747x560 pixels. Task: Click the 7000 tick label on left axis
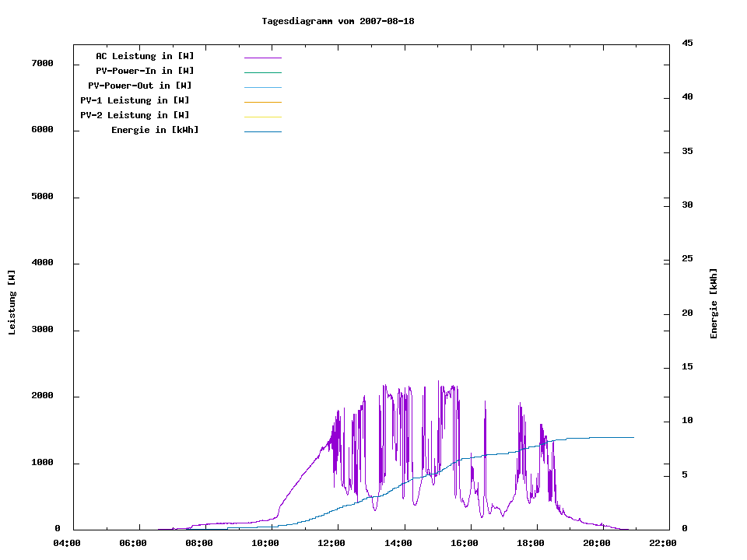pyautogui.click(x=42, y=63)
